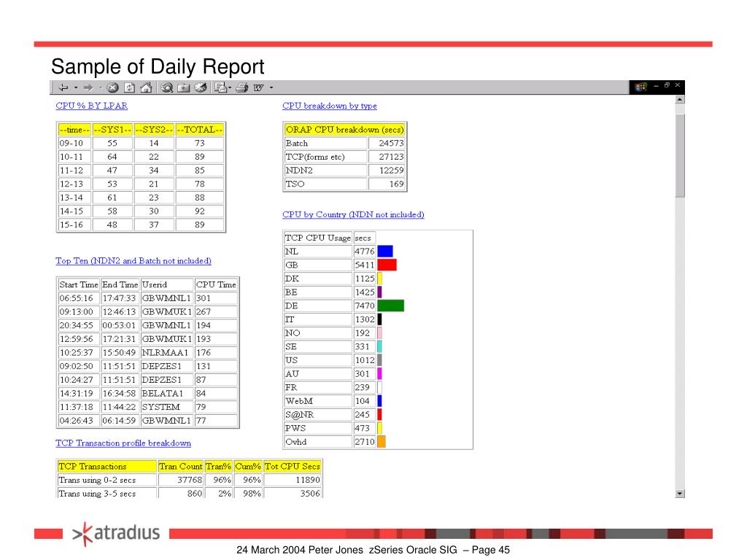
Task: Select the Trans using 0-2 secs row
Action: coord(190,480)
